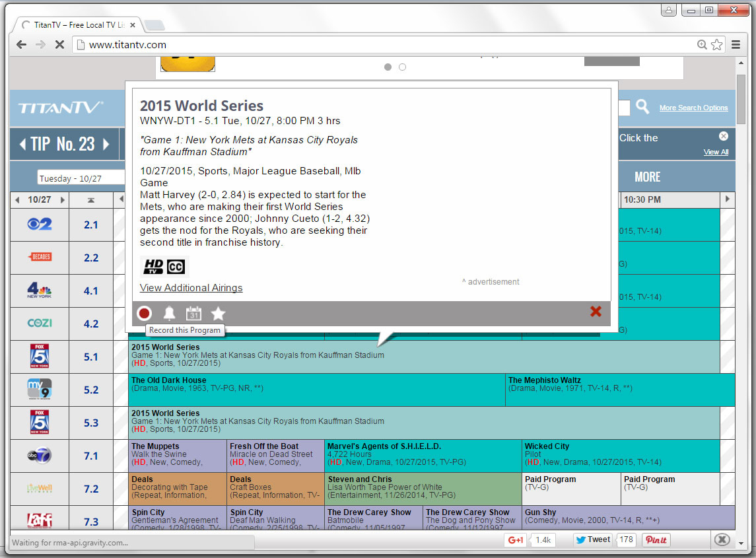756x558 pixels.
Task: Go to previous day arrow beside 10/27
Action: click(17, 199)
